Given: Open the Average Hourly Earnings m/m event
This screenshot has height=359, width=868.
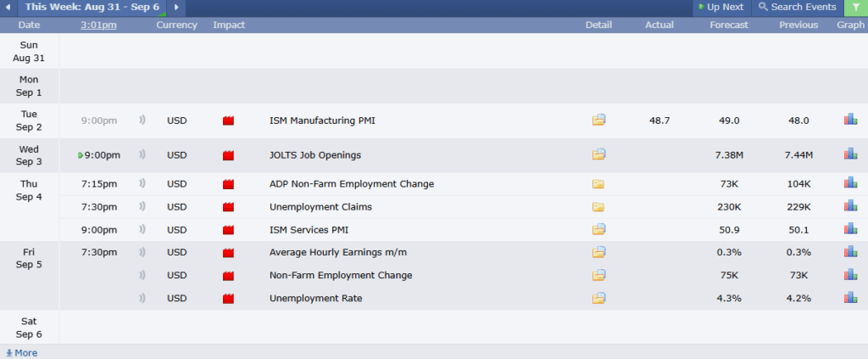Looking at the screenshot, I should [x=338, y=252].
